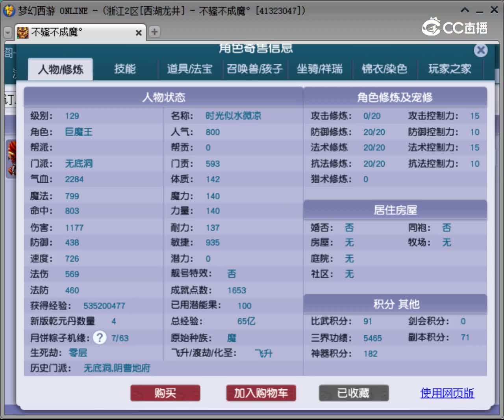The width and height of the screenshot is (504, 420).
Task: Click the 梦幻西游 app icon in title bar
Action: tap(9, 10)
